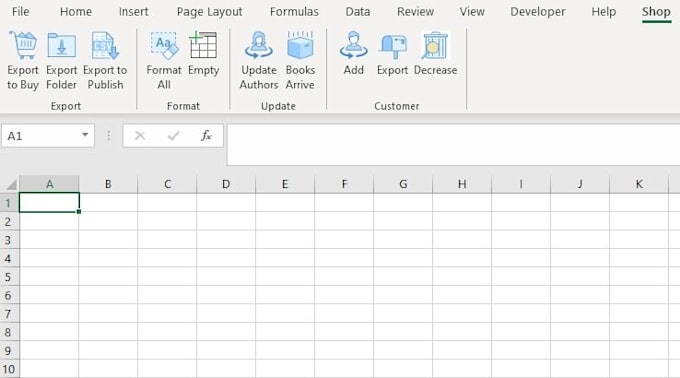The image size is (680, 378).
Task: Select column I header
Action: 521,184
